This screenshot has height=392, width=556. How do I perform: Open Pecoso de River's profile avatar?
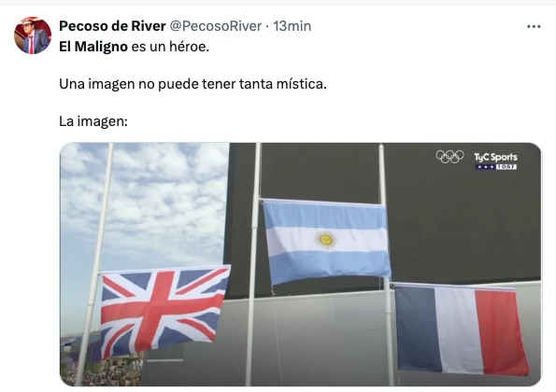click(x=33, y=35)
